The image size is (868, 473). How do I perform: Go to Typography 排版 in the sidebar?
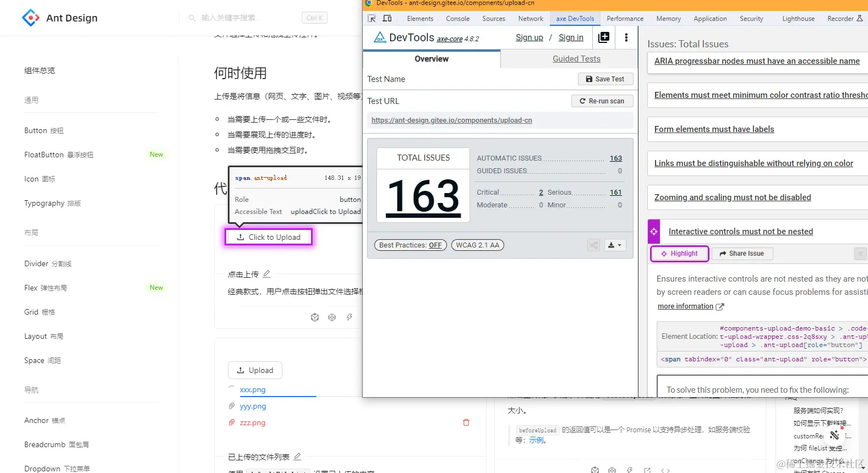[x=53, y=203]
